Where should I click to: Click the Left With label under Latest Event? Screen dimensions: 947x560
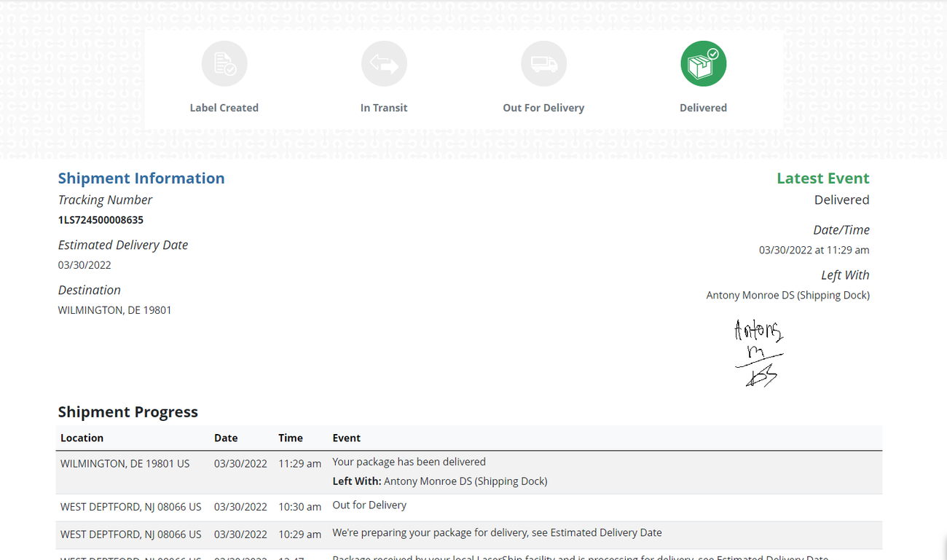click(845, 275)
